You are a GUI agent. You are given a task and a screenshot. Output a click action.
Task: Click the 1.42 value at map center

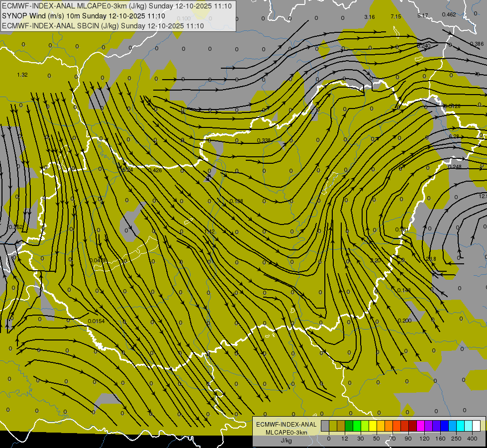[x=209, y=231]
